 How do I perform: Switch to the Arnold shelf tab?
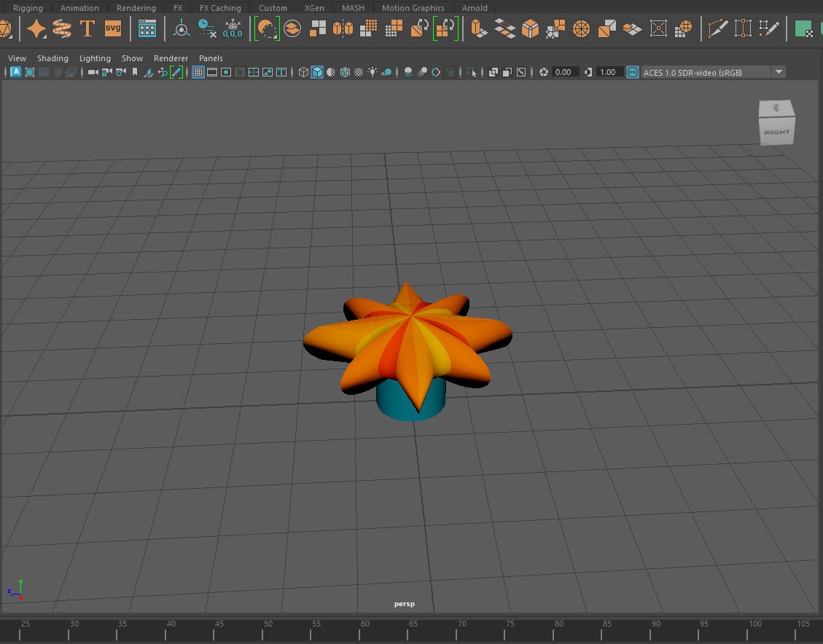475,8
